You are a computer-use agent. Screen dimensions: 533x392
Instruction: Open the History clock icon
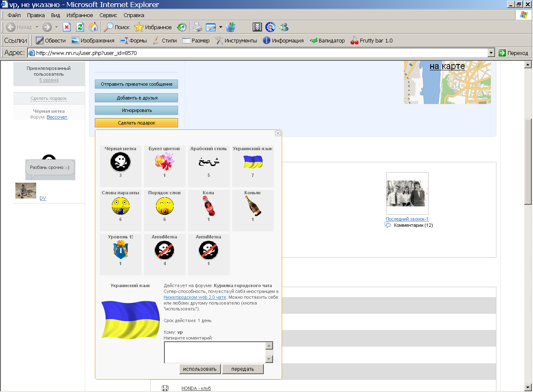coord(182,27)
